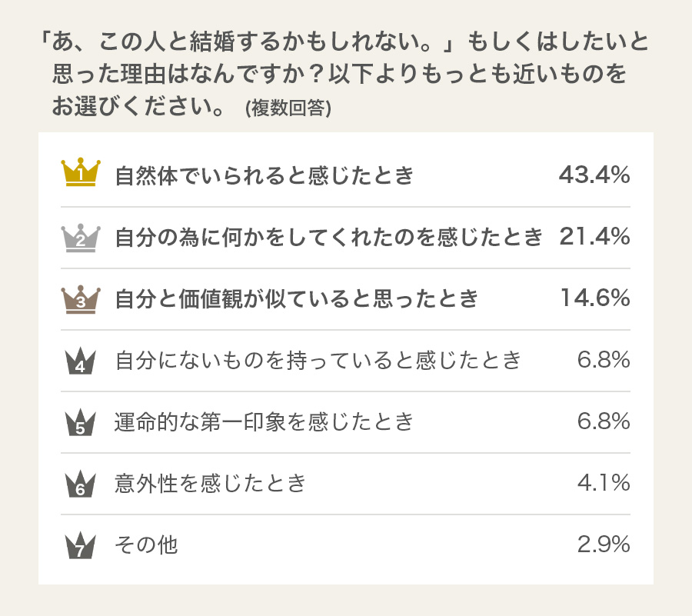Click the 4.1% percentage value
The width and height of the screenshot is (692, 616).
(x=604, y=483)
